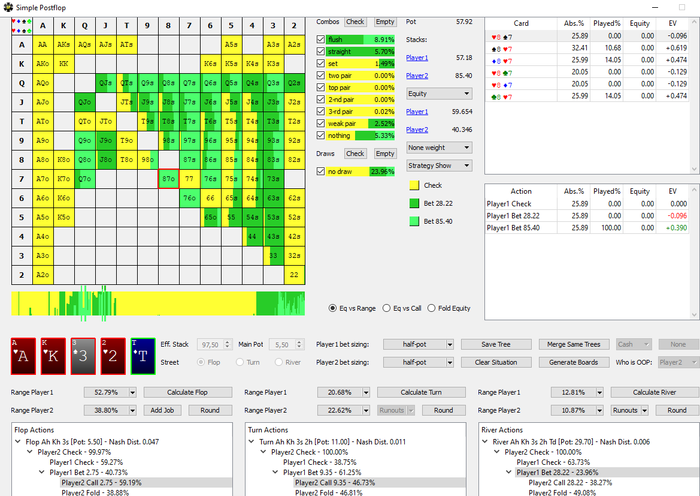This screenshot has width=700, height=496.
Task: Select the Eq vs Range radio button
Action: (x=332, y=308)
